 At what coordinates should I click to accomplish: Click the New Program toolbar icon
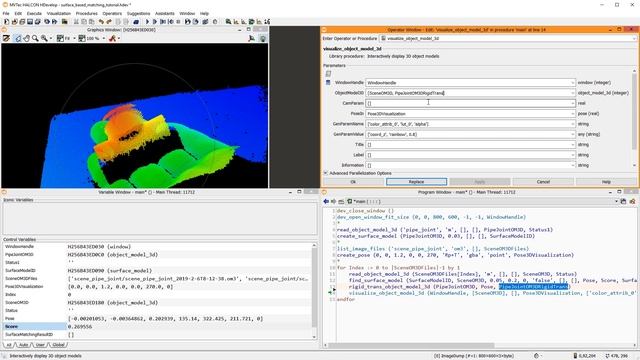(x=7, y=22)
